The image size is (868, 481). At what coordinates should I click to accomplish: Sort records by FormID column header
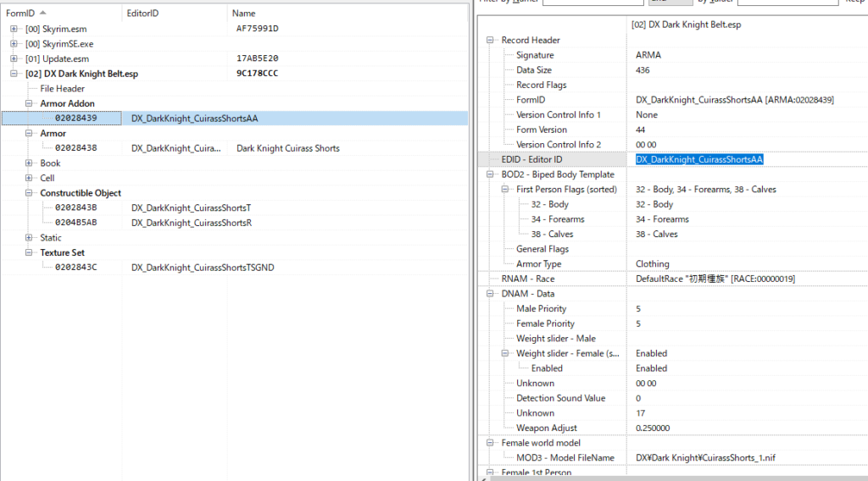click(21, 14)
